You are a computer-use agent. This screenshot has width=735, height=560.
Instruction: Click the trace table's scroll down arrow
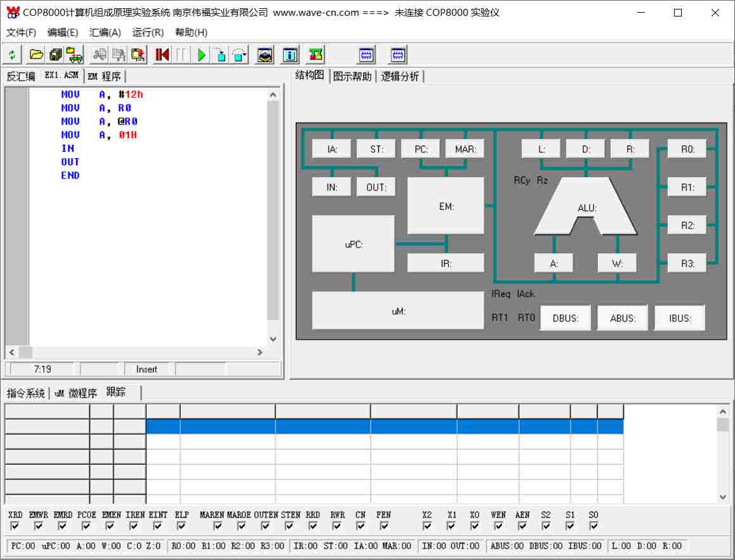tap(722, 497)
